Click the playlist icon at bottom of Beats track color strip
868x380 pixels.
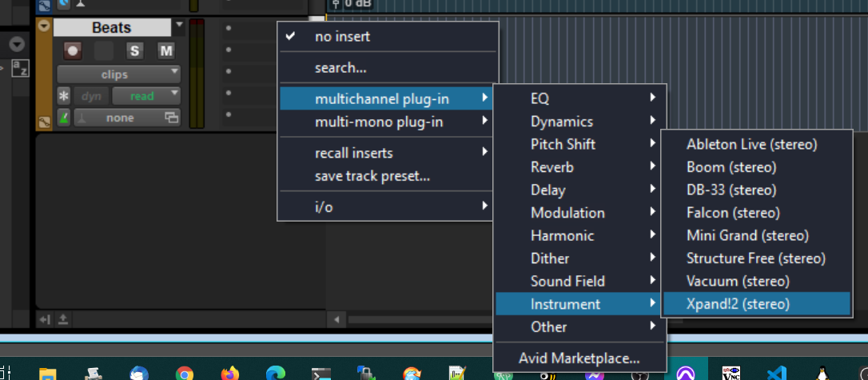pos(43,122)
